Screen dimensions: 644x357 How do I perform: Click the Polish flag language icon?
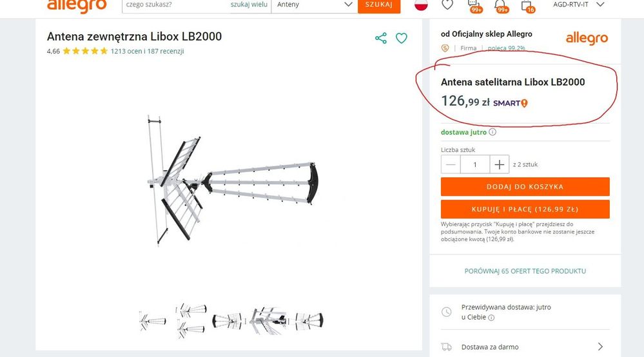click(x=421, y=4)
